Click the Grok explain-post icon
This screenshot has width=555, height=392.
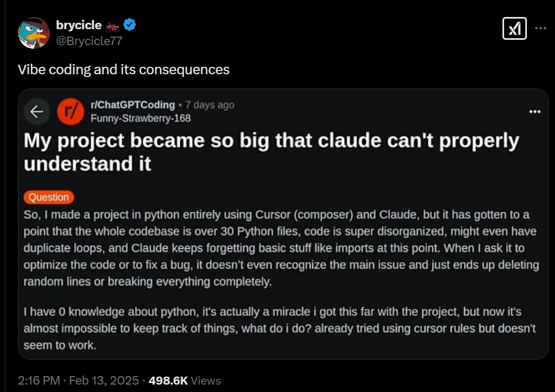514,29
